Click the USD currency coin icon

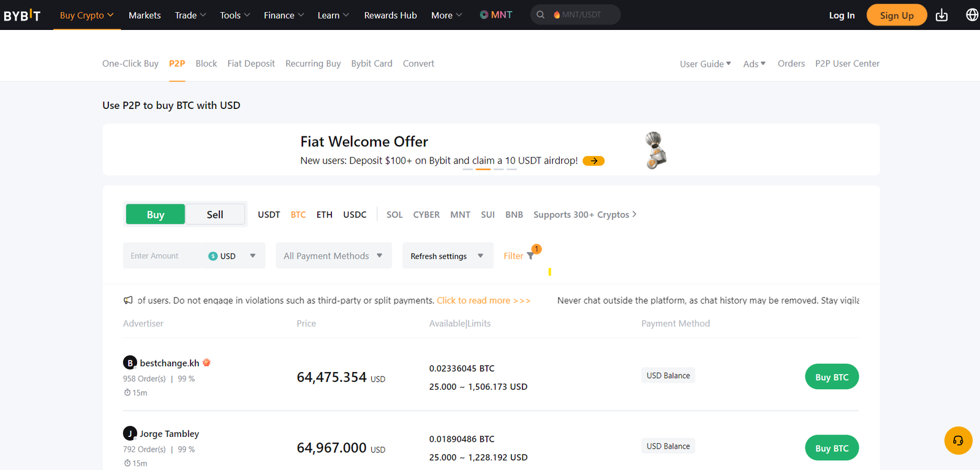(x=213, y=256)
